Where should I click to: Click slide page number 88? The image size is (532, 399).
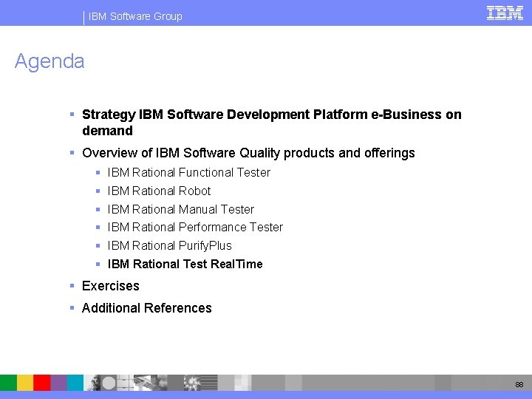pyautogui.click(x=519, y=384)
